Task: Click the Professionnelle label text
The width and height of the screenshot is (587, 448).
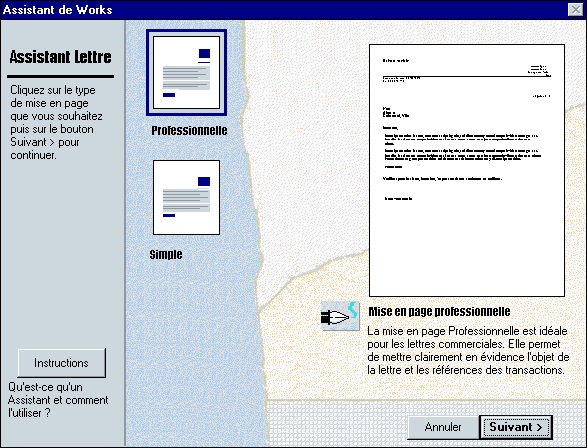Action: pyautogui.click(x=189, y=131)
